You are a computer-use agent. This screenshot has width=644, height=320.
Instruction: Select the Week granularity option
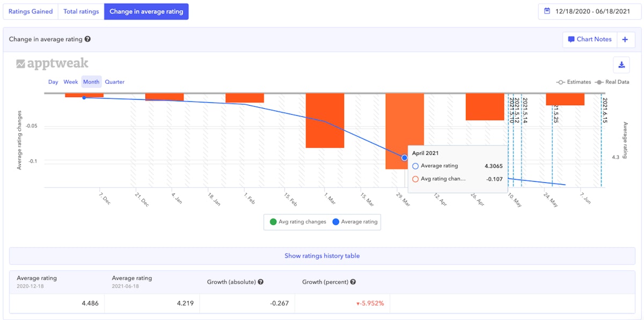pyautogui.click(x=71, y=82)
